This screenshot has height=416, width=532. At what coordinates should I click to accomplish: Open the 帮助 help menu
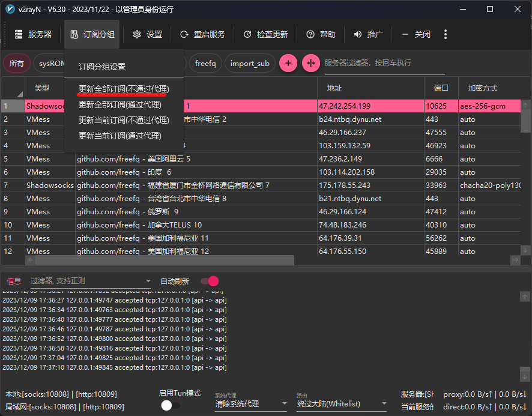coord(321,34)
